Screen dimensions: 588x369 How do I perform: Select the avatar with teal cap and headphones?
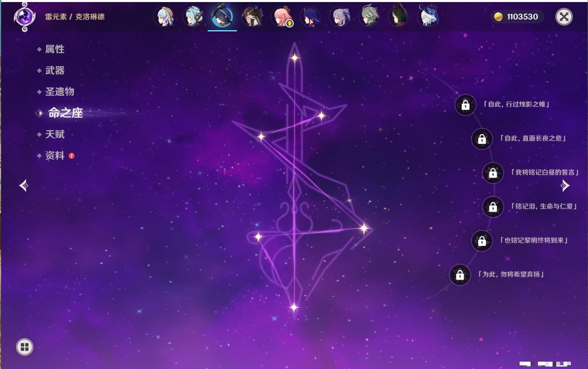193,17
